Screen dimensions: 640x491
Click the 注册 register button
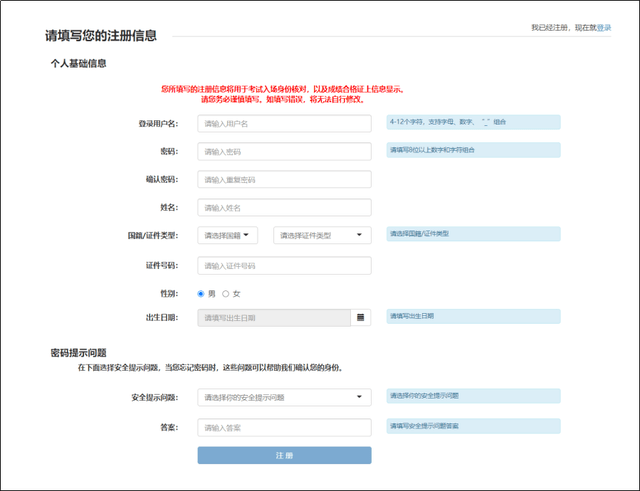[x=284, y=455]
